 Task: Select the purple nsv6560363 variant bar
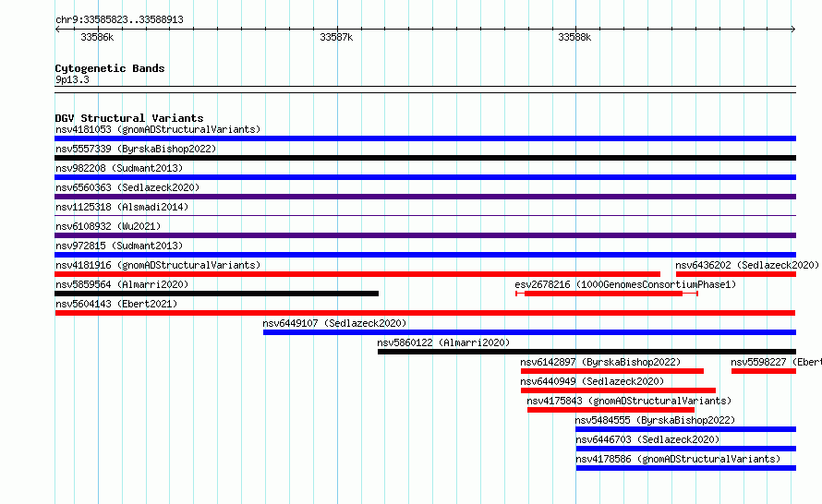425,197
